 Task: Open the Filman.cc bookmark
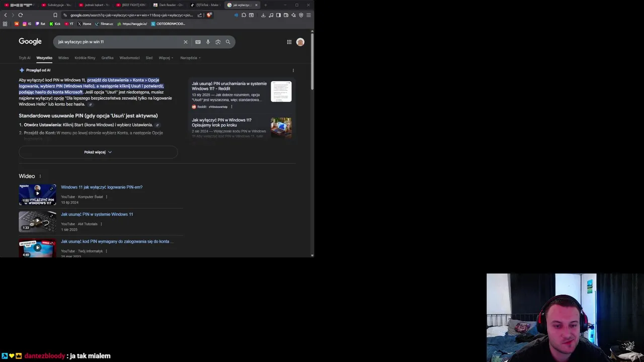[104, 24]
